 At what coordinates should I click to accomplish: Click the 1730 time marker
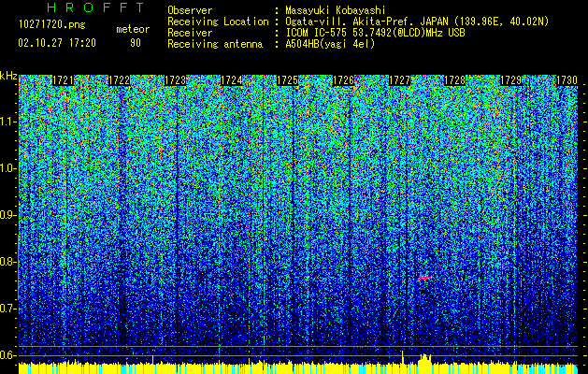click(x=566, y=80)
